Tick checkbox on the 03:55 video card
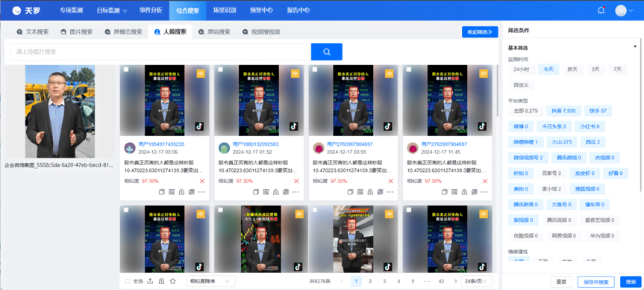644x290 pixels. pos(315,70)
